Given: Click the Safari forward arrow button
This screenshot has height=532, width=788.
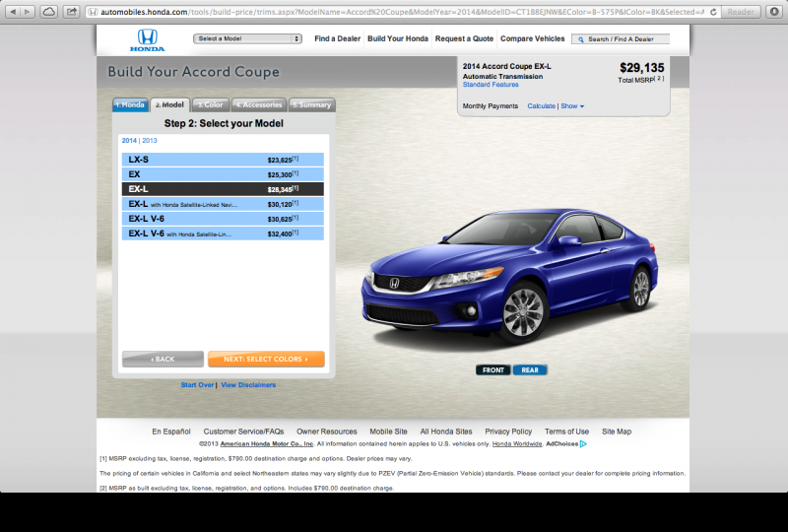Looking at the screenshot, I should point(28,12).
